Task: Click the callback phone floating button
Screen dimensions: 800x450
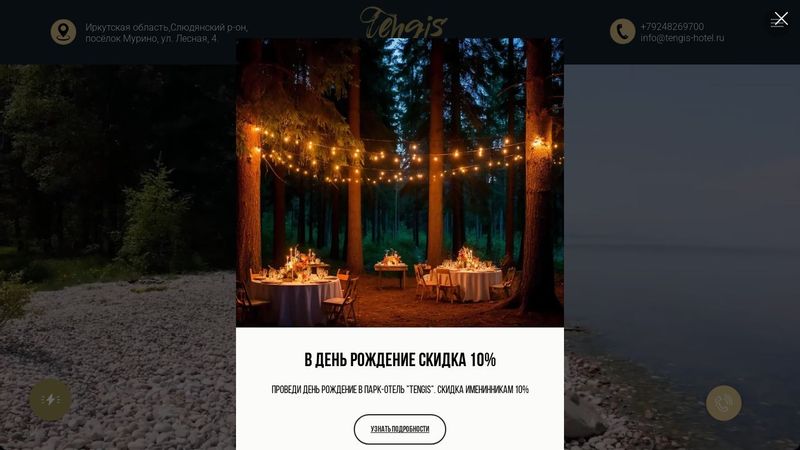Action: tap(723, 403)
